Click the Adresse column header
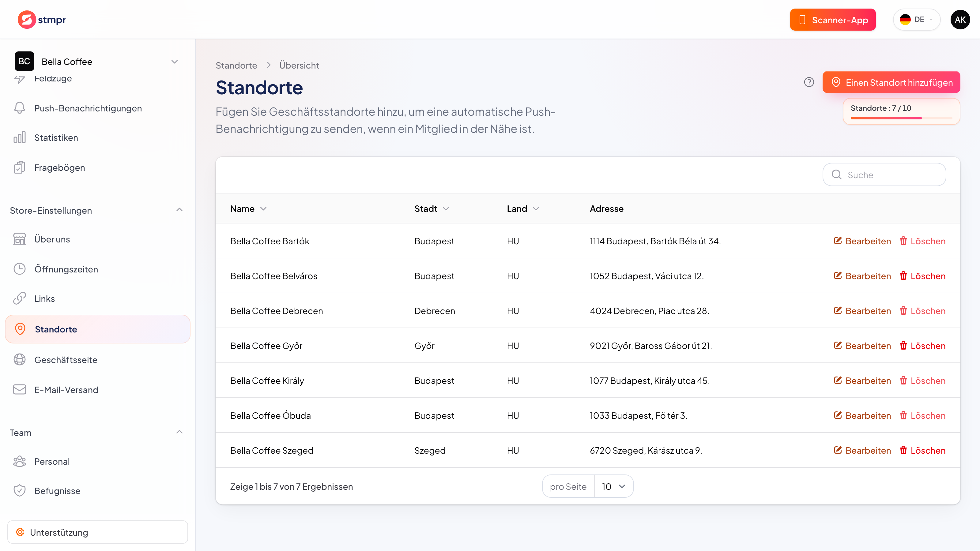This screenshot has width=980, height=551. (606, 208)
